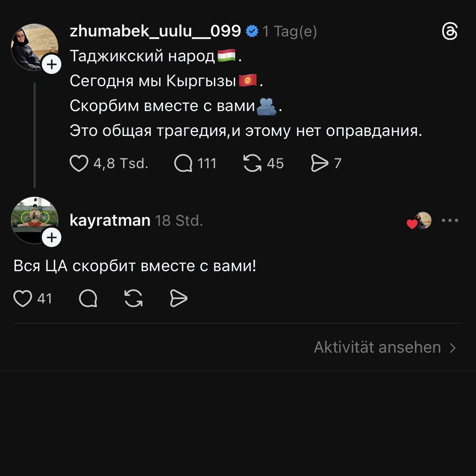Repost the kayratman reply
Image resolution: width=476 pixels, height=476 pixels.
[x=133, y=299]
